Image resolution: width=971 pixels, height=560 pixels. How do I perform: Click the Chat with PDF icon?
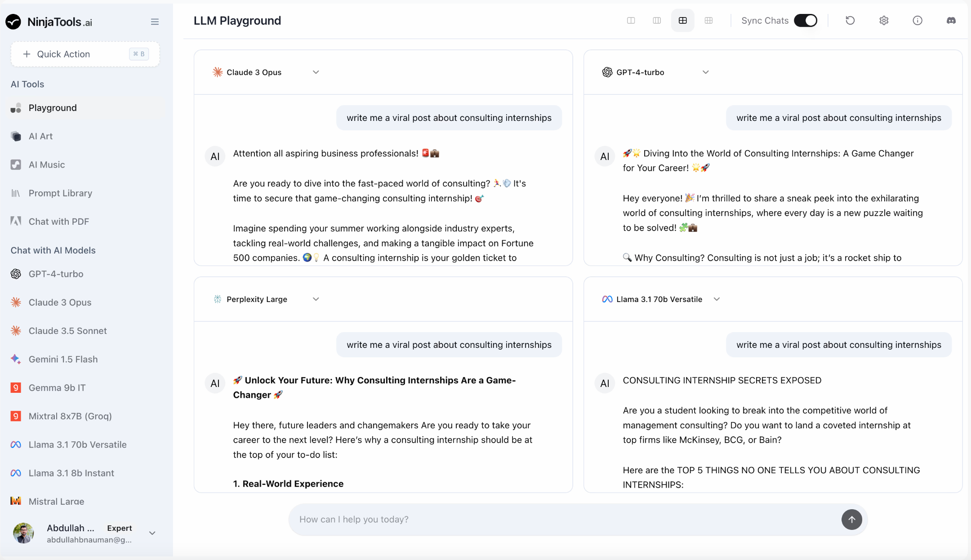pyautogui.click(x=16, y=221)
